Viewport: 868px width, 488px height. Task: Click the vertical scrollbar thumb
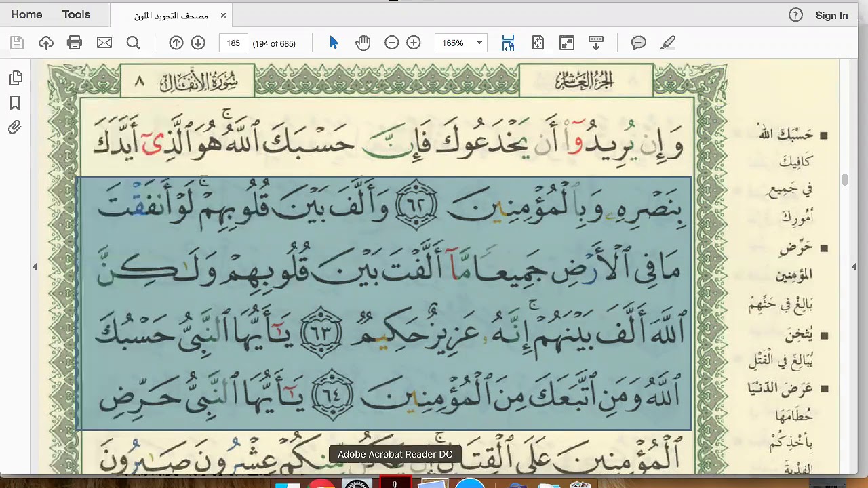(x=845, y=180)
